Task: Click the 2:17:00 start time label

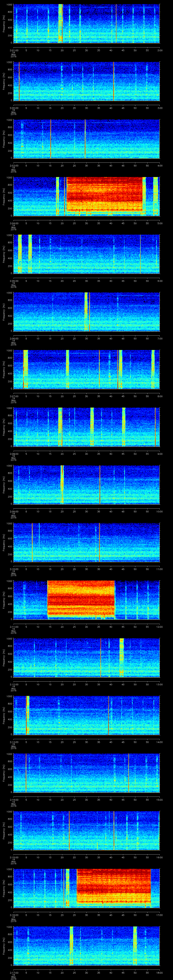Action: click(x=14, y=973)
